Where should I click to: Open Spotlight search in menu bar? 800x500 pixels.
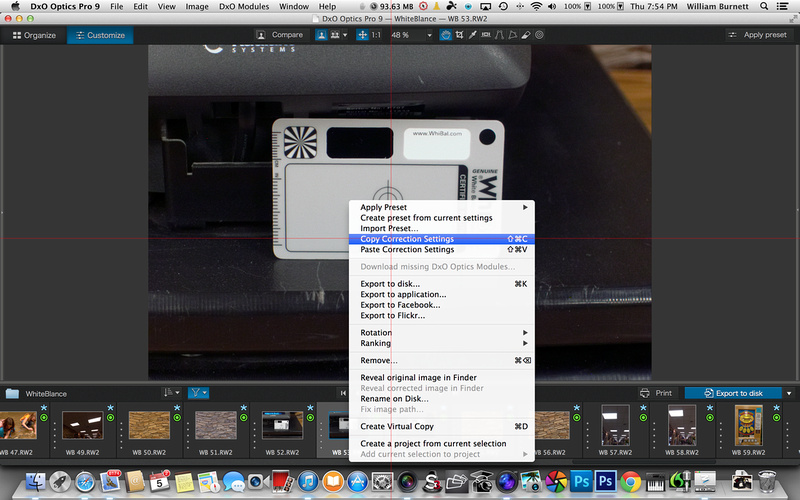tap(764, 7)
